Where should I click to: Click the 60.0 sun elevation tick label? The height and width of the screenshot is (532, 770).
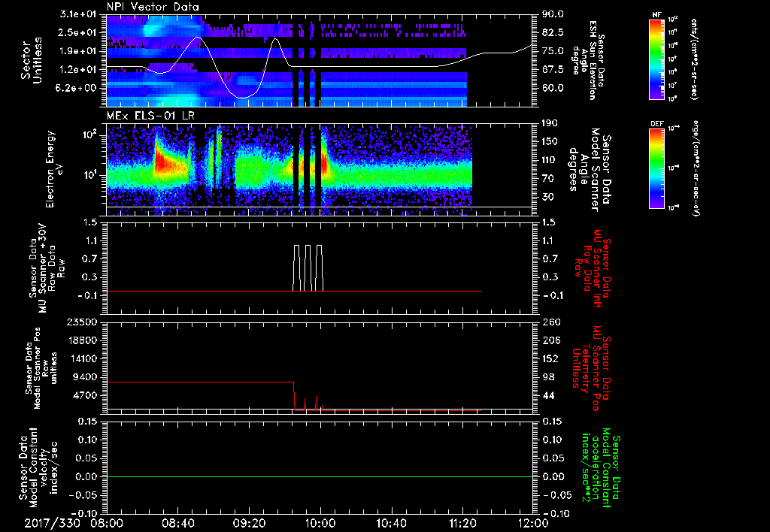[x=553, y=88]
